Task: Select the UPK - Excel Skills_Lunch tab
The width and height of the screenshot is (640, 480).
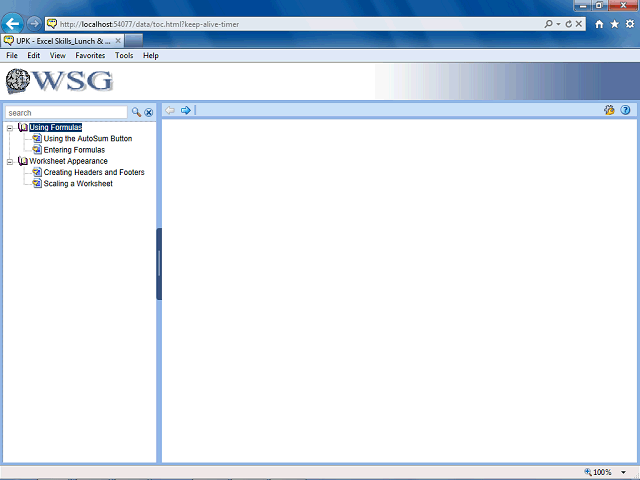Action: point(62,41)
